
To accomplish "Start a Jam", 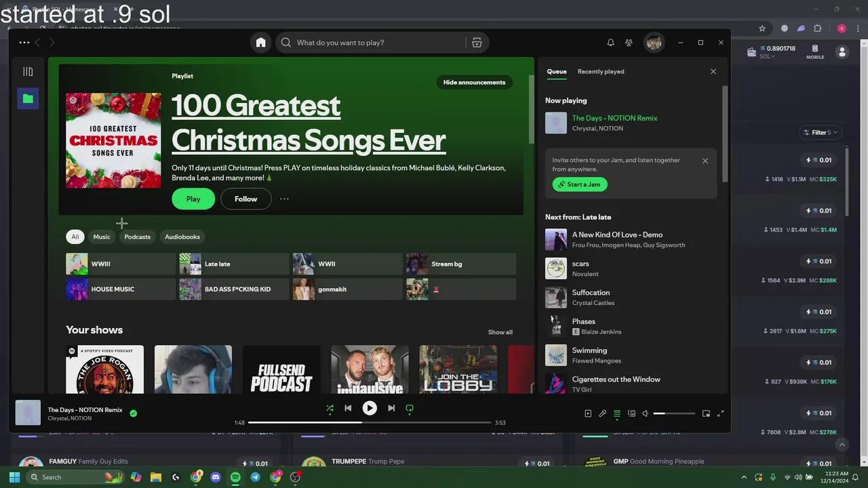I will point(580,184).
